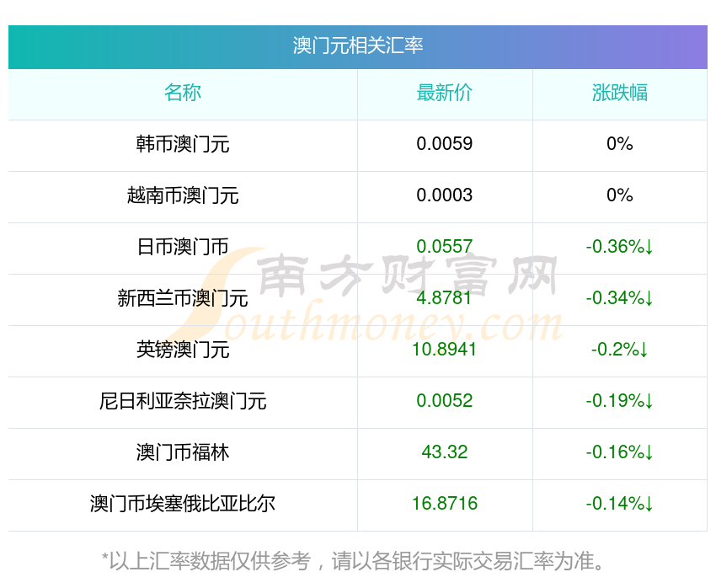
Task: Click the 澳门币福林 row name
Action: (x=183, y=452)
